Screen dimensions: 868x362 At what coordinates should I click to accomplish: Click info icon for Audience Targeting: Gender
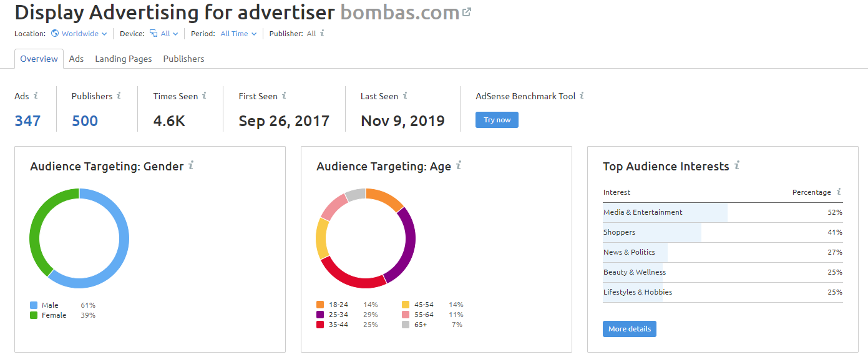(x=191, y=165)
